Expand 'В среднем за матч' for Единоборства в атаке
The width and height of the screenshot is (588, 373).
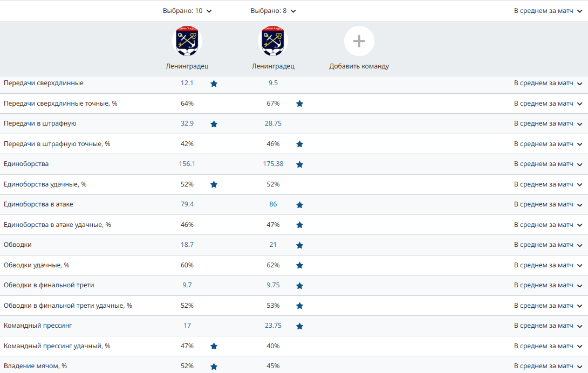[548, 205]
